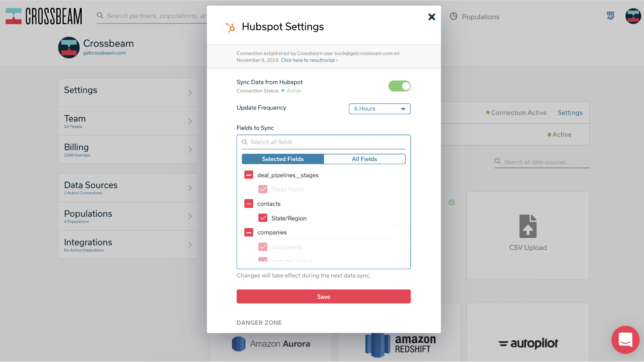644x362 pixels.
Task: Click the Active status in Hubspot row behind dialog
Action: 562,134
